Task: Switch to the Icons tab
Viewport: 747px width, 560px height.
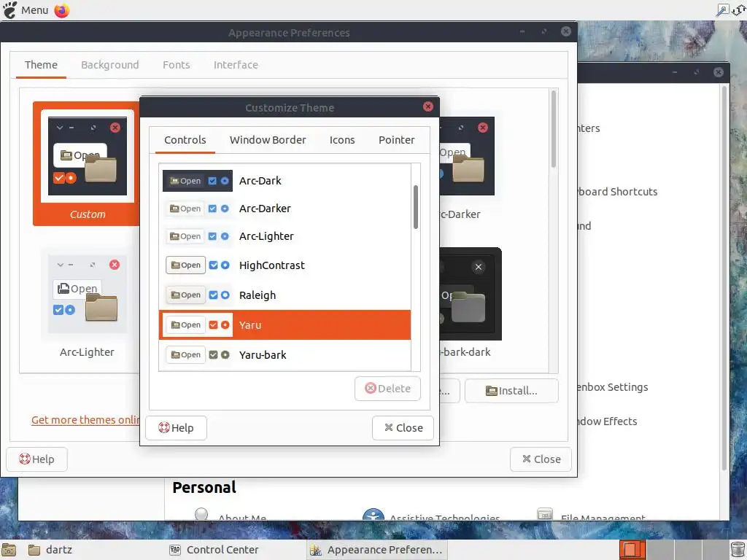Action: coord(342,140)
